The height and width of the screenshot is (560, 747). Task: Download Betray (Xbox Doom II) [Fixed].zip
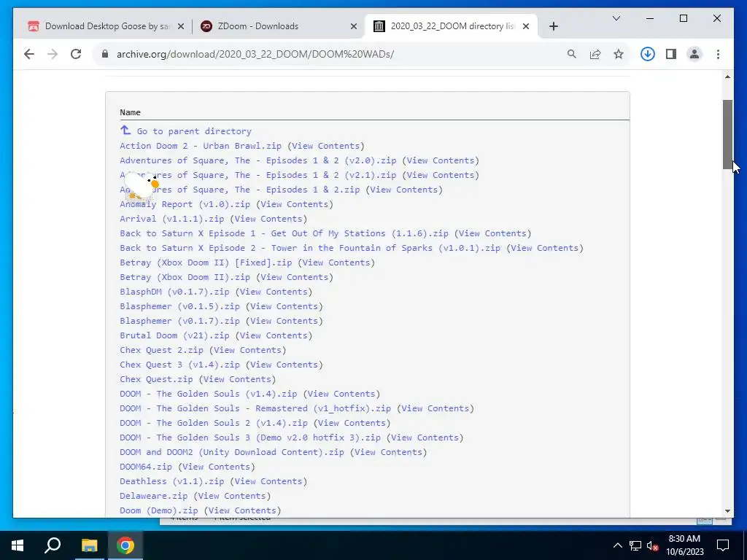(206, 262)
